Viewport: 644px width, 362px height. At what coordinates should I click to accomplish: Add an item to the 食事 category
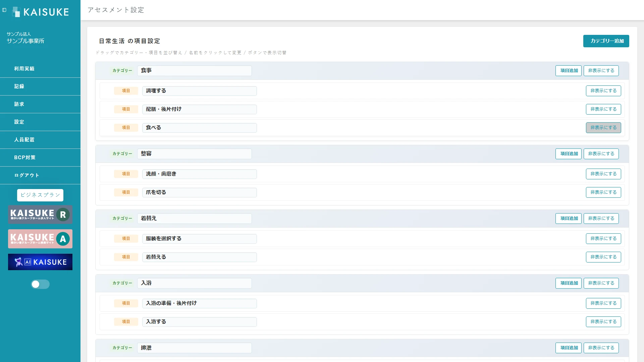[x=569, y=71]
